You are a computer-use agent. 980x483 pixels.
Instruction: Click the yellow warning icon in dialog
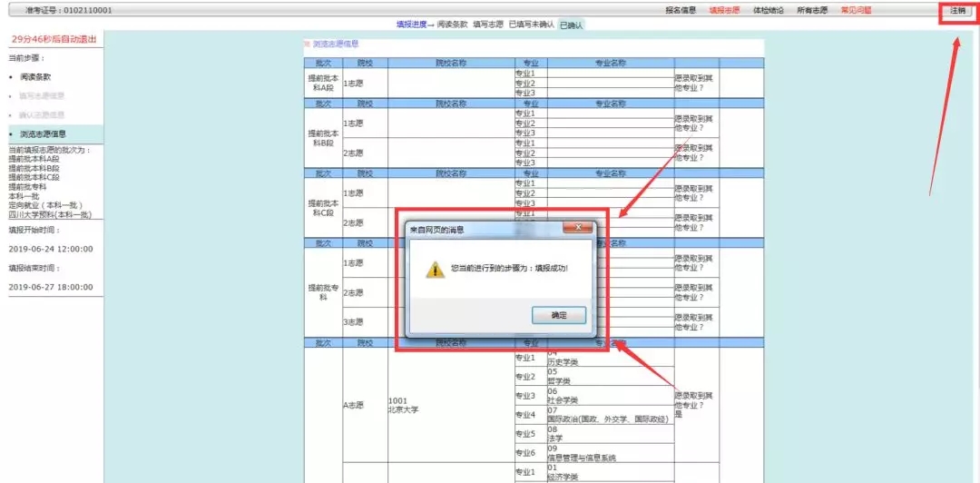(x=436, y=270)
